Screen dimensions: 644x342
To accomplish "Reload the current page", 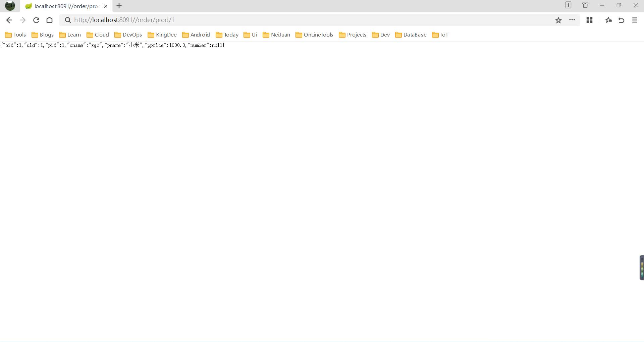I will tap(36, 20).
